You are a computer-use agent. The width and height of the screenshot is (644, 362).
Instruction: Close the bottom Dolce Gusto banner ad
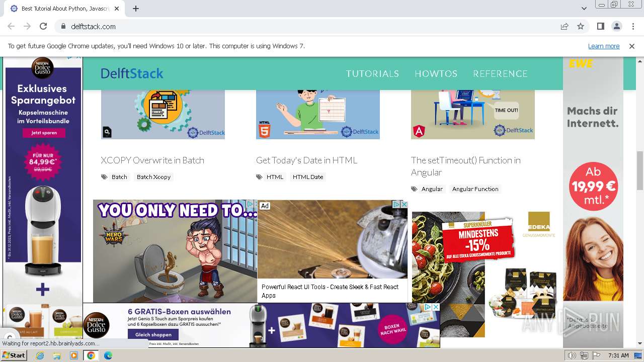436,307
